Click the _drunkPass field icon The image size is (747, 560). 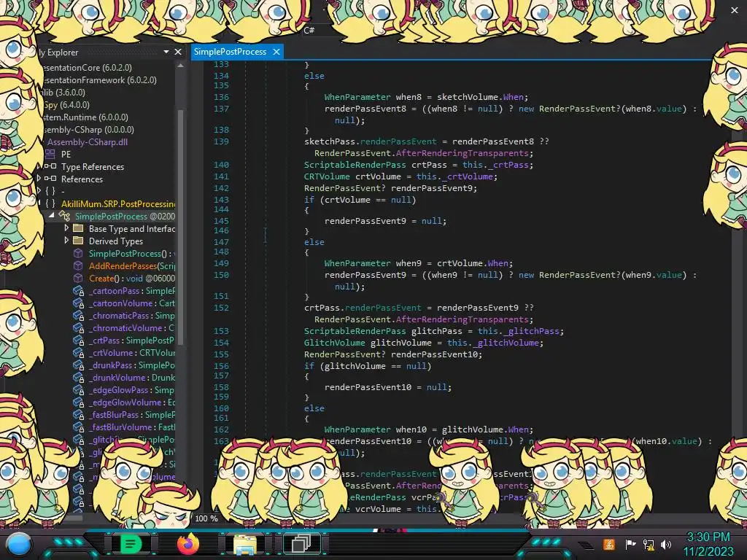point(78,365)
